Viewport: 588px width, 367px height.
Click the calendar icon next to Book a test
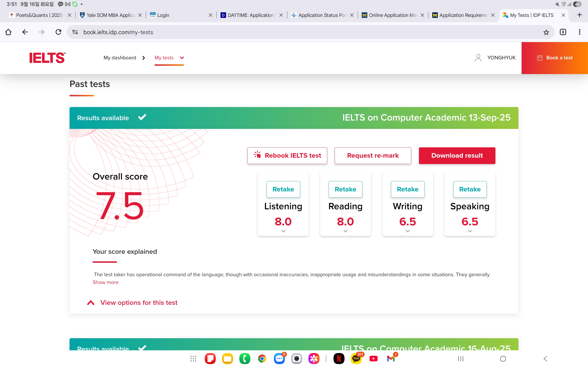pos(540,58)
